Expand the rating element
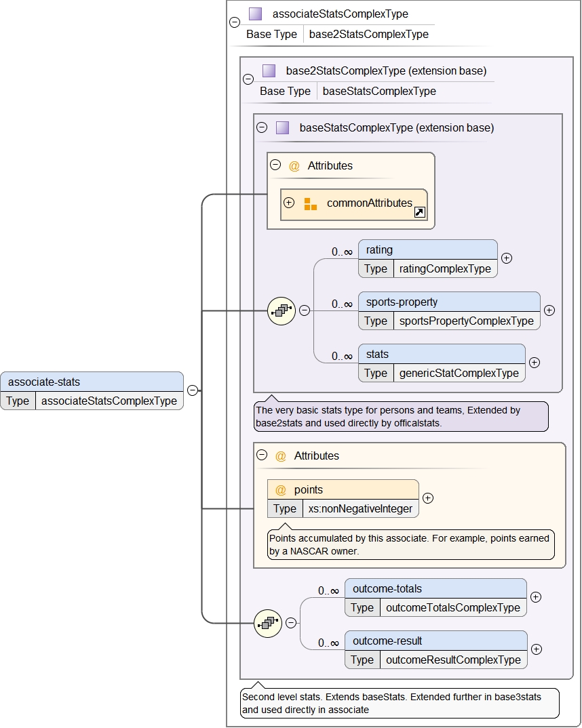Viewport: 582px width, 728px height. (506, 258)
